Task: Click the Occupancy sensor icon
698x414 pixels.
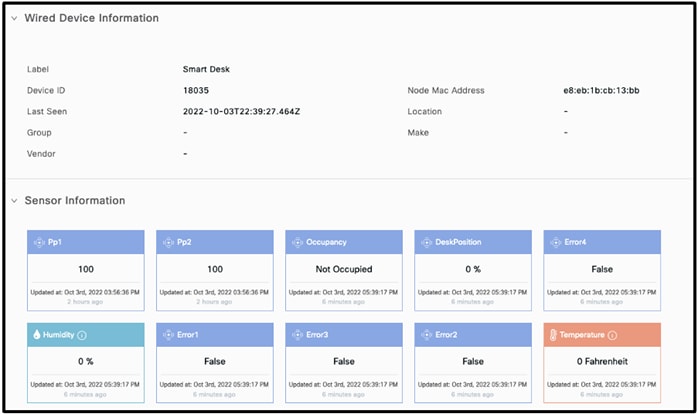Action: (297, 242)
